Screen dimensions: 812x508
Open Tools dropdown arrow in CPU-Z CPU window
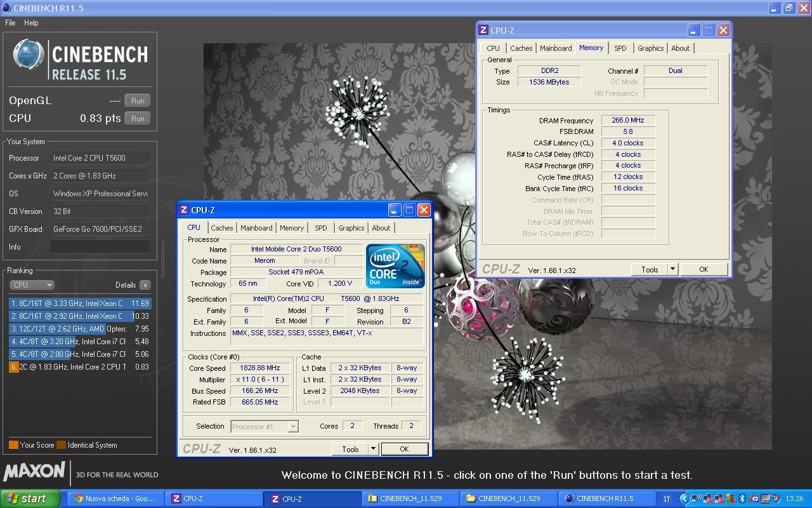pos(373,449)
